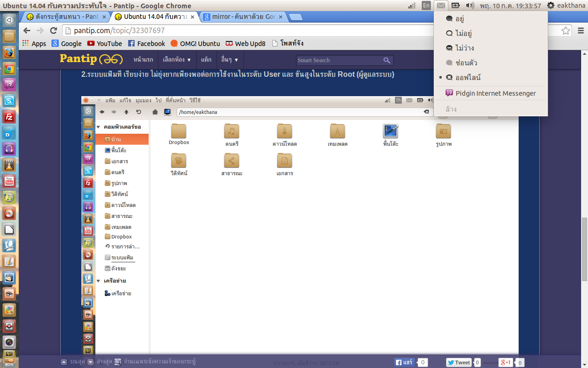Open the Ubuntu Dash from the launcher
The height and width of the screenshot is (368, 588).
coord(9,21)
